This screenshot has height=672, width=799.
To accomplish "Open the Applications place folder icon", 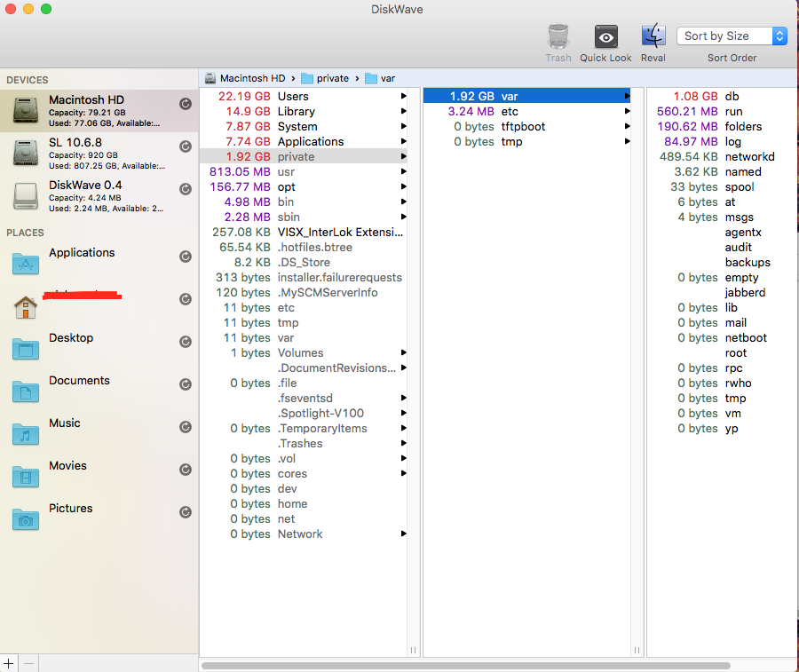I will (x=26, y=264).
